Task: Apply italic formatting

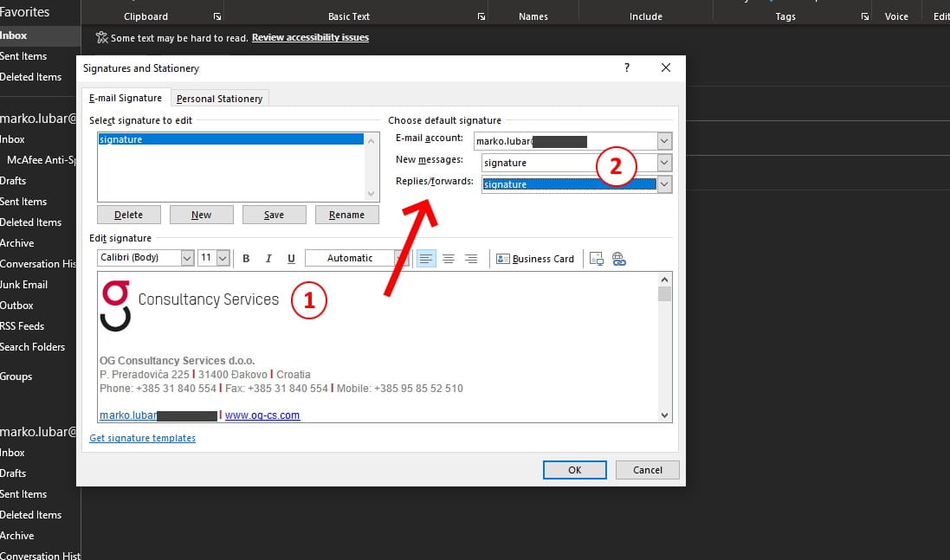Action: coord(269,258)
